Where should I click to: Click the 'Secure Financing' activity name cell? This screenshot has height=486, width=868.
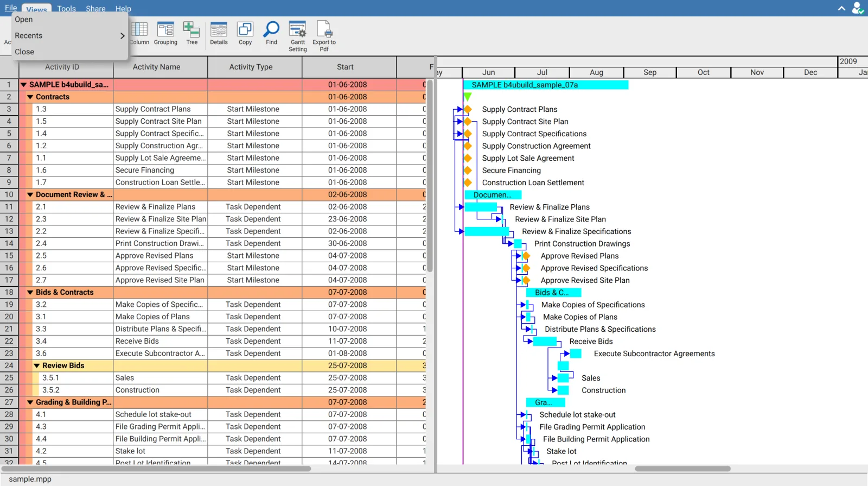coord(160,171)
